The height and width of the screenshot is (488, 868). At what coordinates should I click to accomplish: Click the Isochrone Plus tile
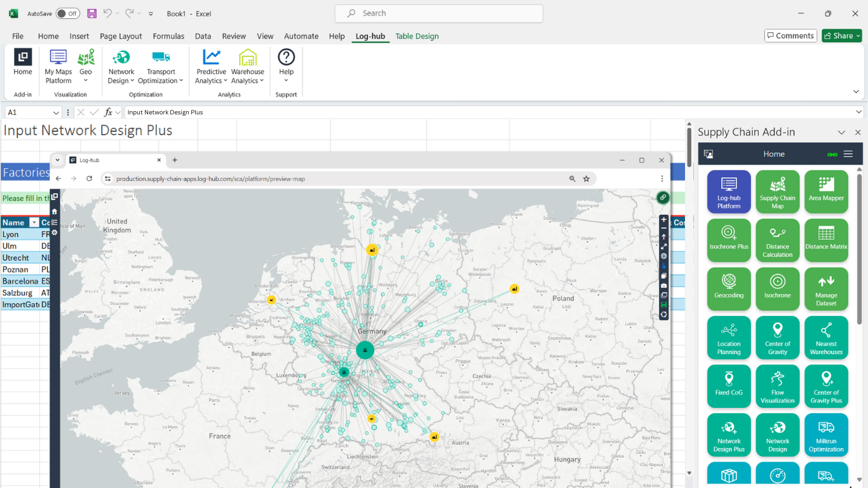(729, 240)
